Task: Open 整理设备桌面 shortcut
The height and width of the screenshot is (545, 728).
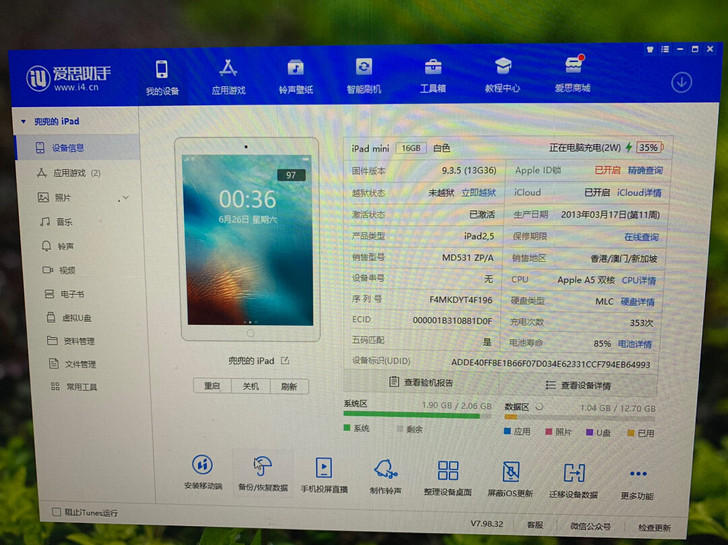Action: (x=448, y=478)
